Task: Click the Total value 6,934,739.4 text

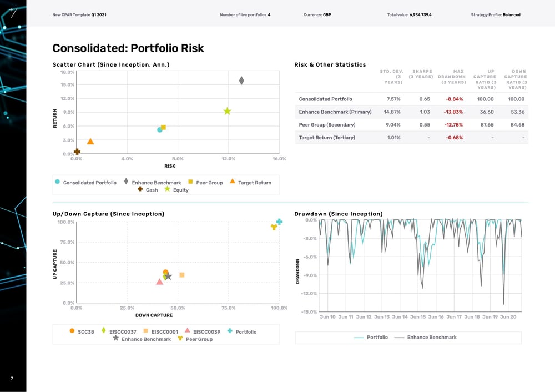Action: click(409, 15)
